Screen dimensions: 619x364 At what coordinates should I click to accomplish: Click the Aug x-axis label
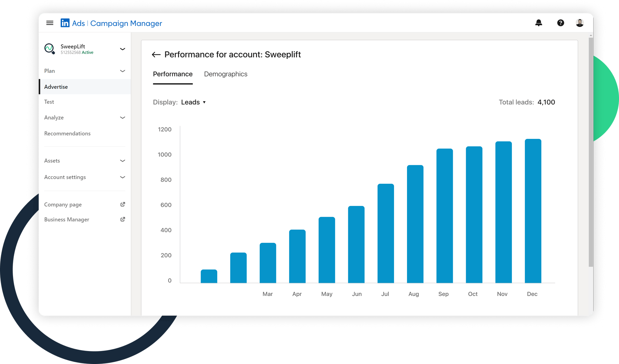(413, 294)
